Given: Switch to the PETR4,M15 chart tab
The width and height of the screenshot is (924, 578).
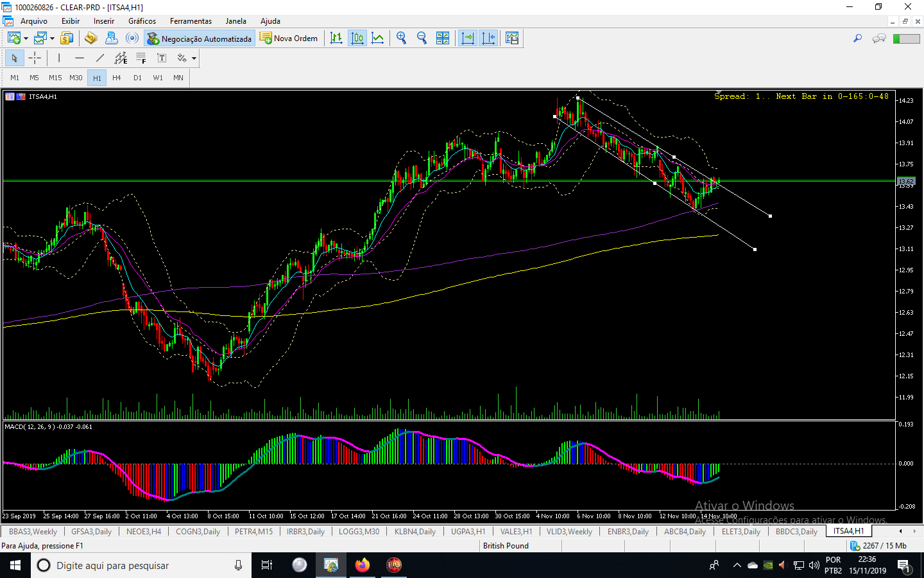Looking at the screenshot, I should tap(253, 532).
